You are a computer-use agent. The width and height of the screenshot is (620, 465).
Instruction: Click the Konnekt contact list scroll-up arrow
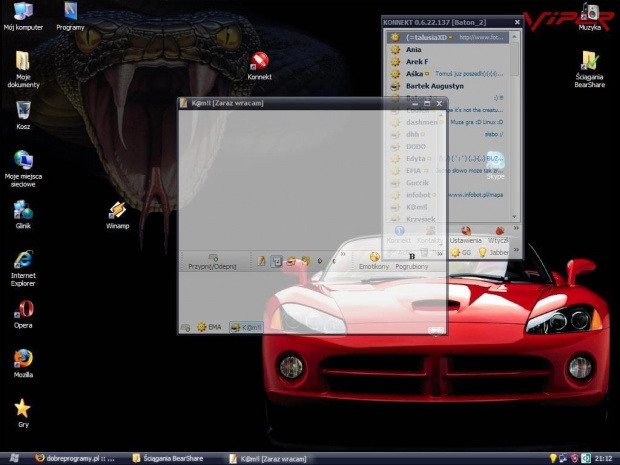pyautogui.click(x=514, y=37)
